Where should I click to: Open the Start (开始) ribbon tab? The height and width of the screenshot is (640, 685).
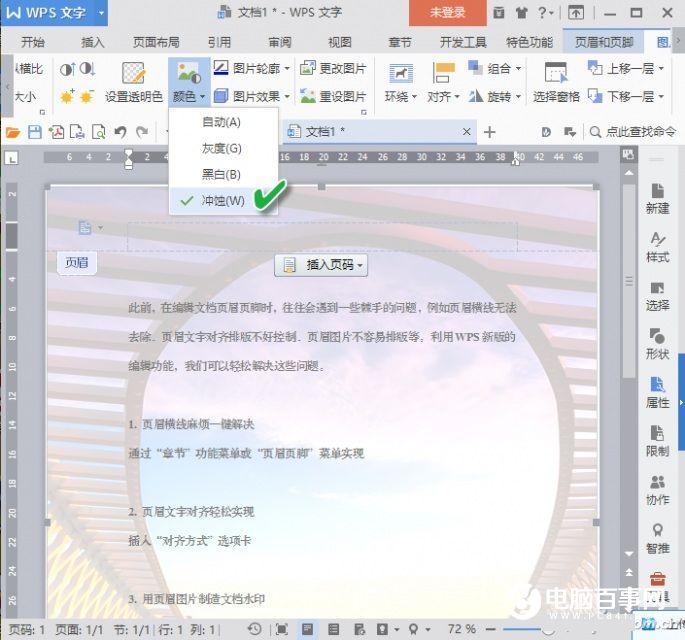pos(33,42)
